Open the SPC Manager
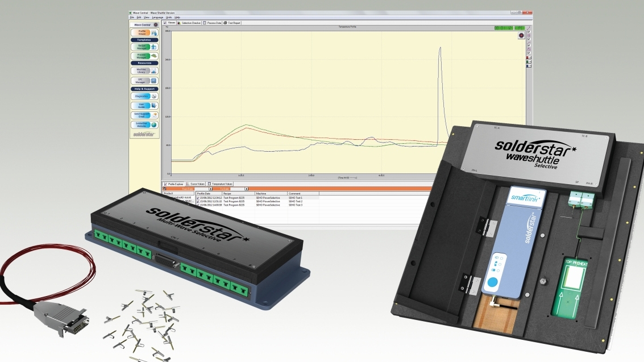The height and width of the screenshot is (362, 644). coord(144,81)
